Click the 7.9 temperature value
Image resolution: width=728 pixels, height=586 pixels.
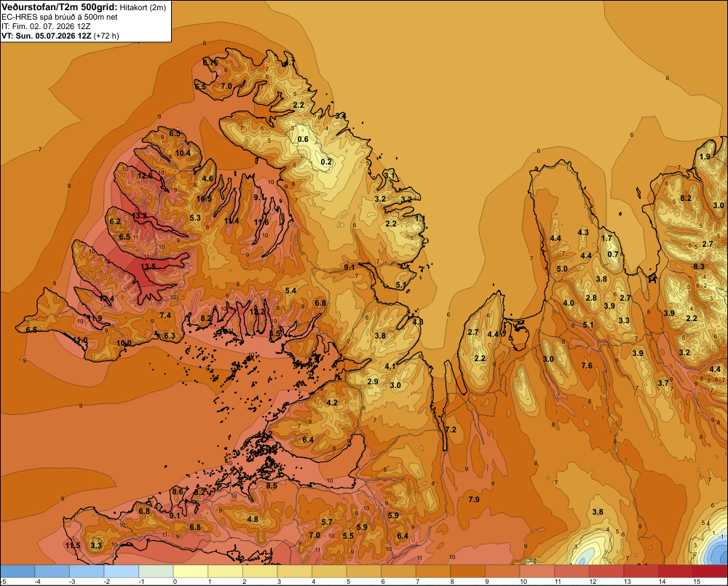pyautogui.click(x=474, y=499)
